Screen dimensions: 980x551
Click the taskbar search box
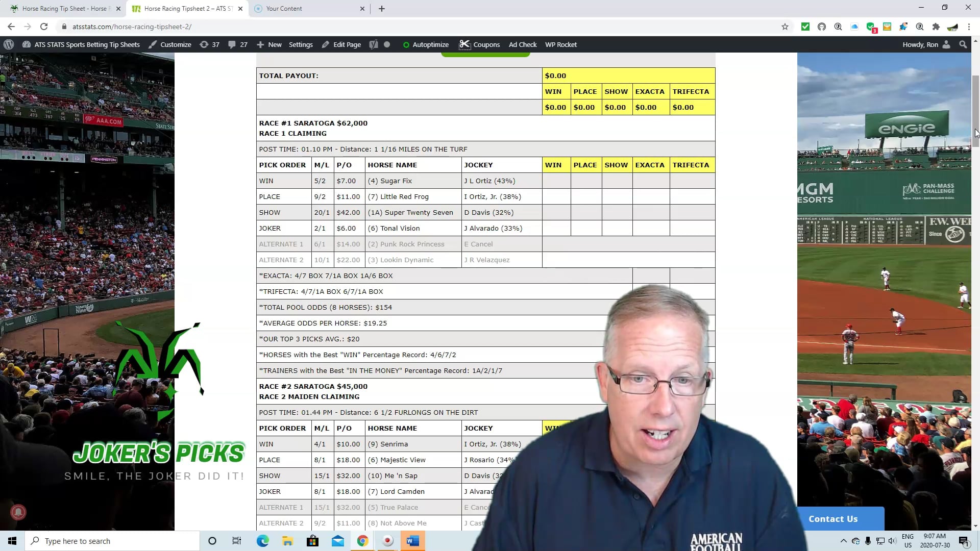click(x=112, y=541)
